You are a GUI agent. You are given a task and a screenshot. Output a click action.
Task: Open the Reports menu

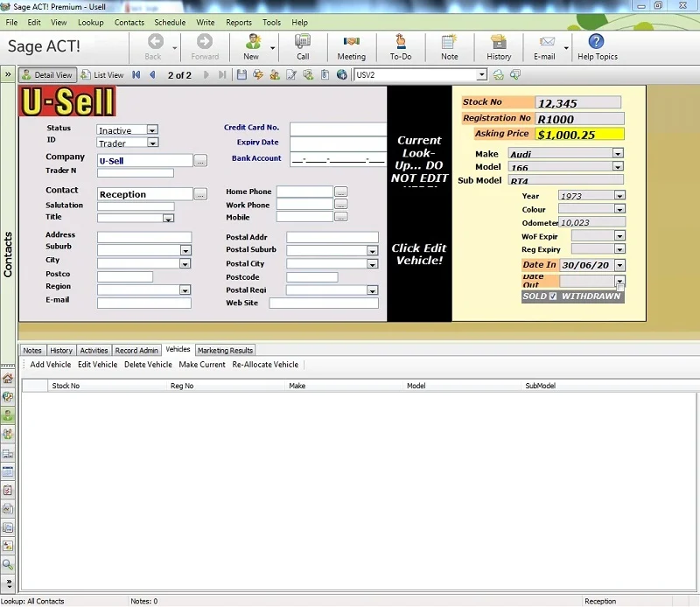click(x=238, y=23)
